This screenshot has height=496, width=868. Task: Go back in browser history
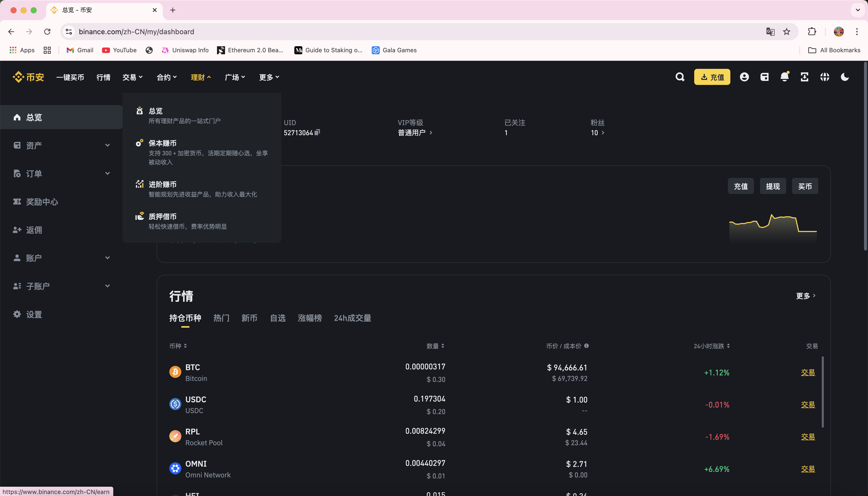pos(11,32)
